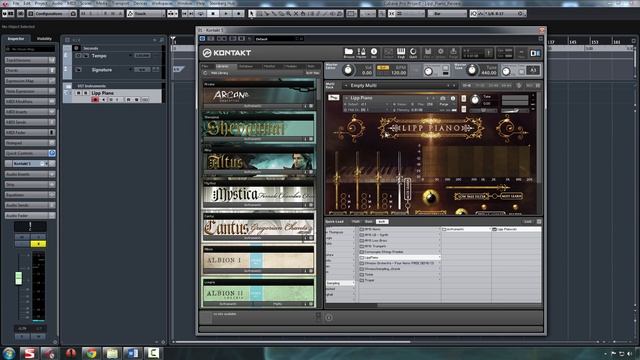The width and height of the screenshot is (640, 360).
Task: Open the Kontakt Quick load icon
Action: coord(413,53)
